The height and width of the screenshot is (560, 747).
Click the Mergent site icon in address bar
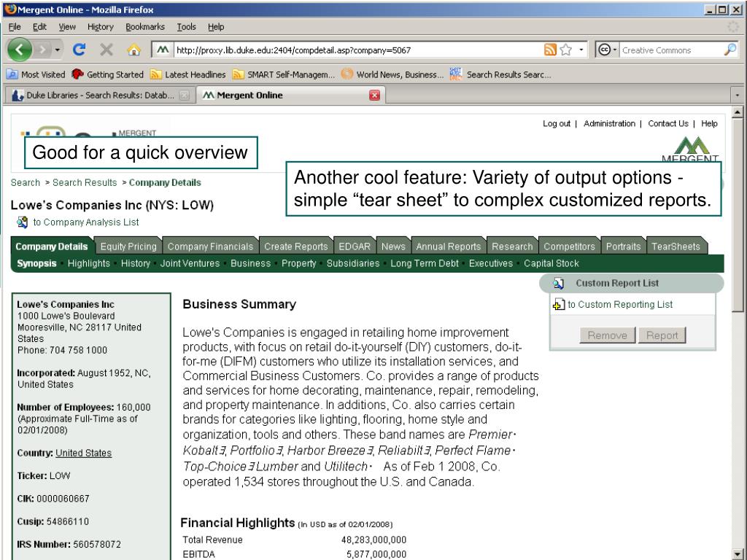click(163, 50)
